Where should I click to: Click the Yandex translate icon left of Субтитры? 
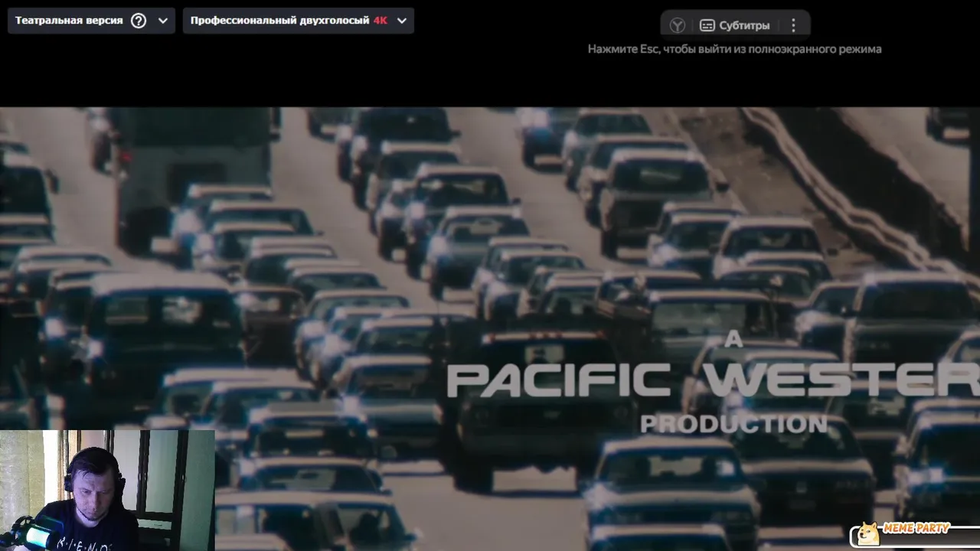(x=678, y=25)
